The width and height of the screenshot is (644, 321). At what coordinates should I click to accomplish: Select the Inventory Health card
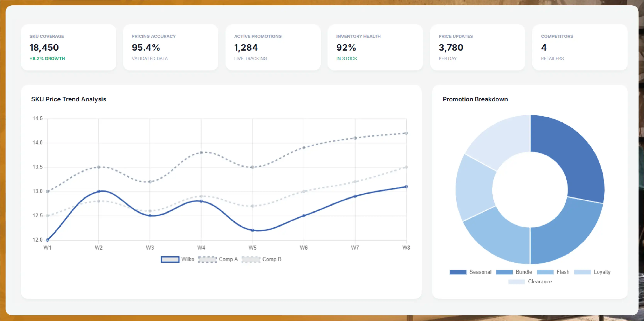(x=375, y=47)
